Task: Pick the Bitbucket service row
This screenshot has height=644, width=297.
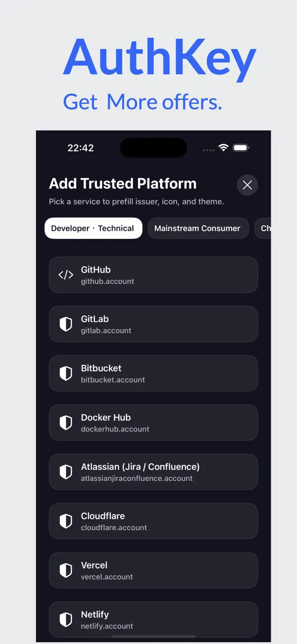Action: pos(153,373)
